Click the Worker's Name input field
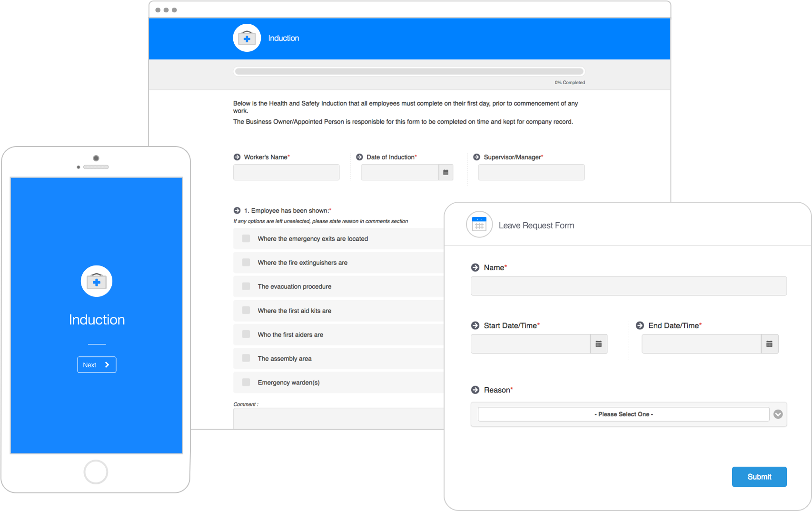812x511 pixels. (287, 172)
